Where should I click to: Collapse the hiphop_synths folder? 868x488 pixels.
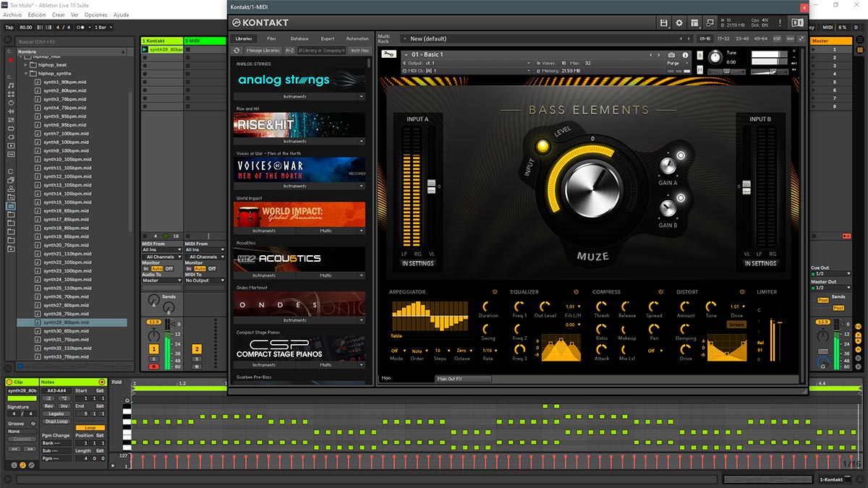tap(27, 73)
